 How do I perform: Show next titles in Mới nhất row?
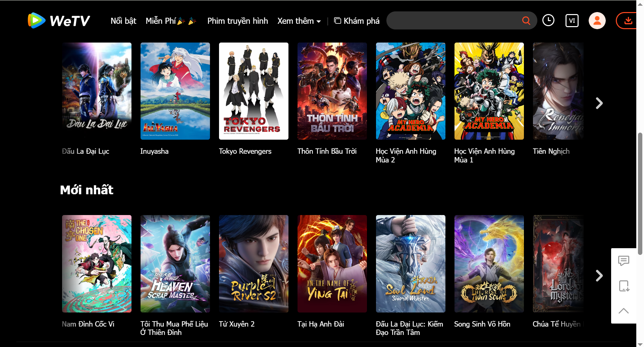coord(599,276)
